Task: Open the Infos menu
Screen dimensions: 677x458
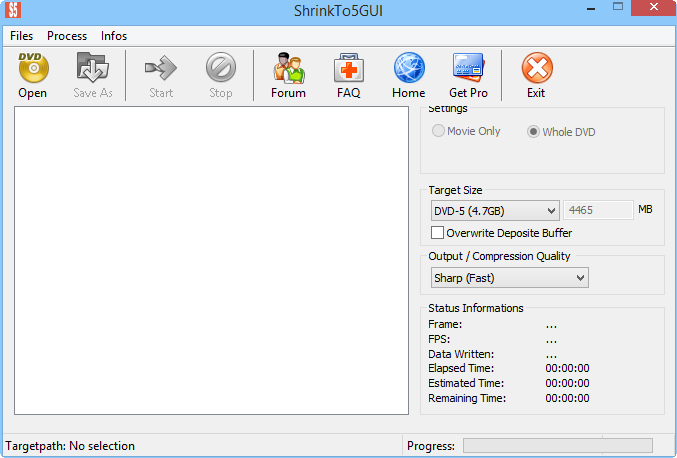Action: [114, 36]
